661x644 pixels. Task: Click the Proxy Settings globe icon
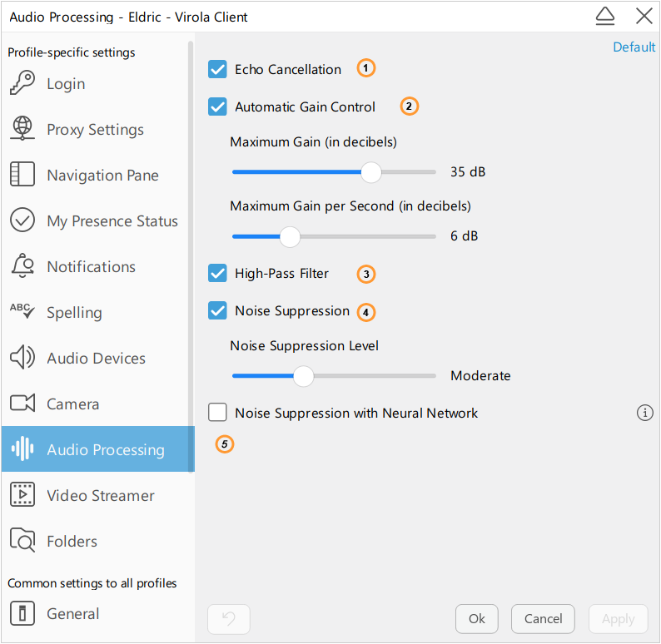point(22,128)
